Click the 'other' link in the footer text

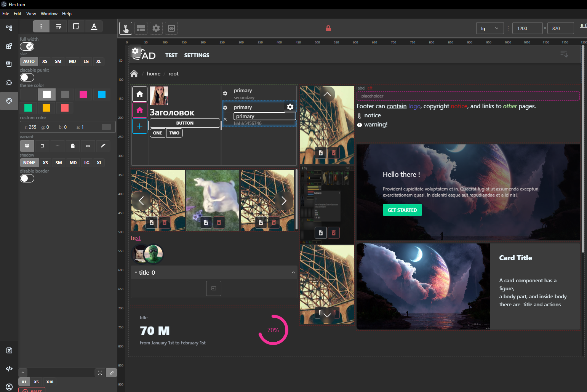[510, 106]
